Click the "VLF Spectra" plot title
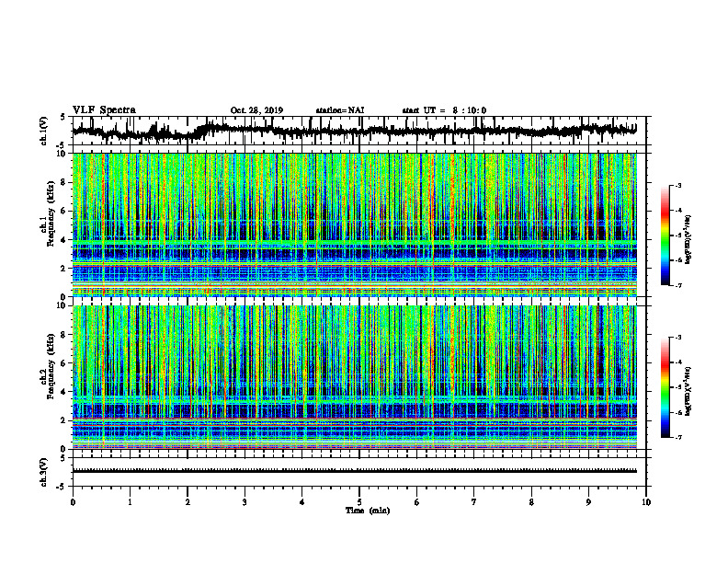This screenshot has height=563, width=728. 104,110
